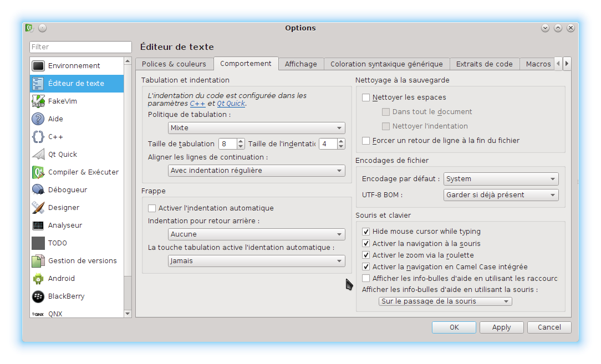Click the Android robot icon

[x=38, y=279]
